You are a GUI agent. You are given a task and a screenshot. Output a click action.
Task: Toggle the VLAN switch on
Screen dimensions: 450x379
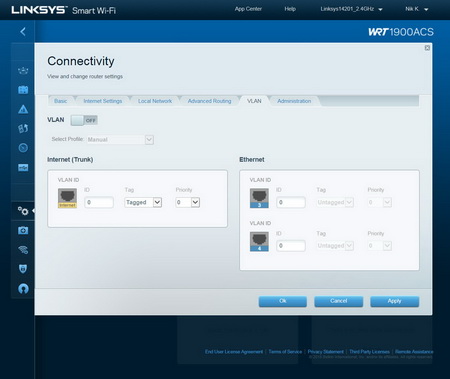pos(84,120)
